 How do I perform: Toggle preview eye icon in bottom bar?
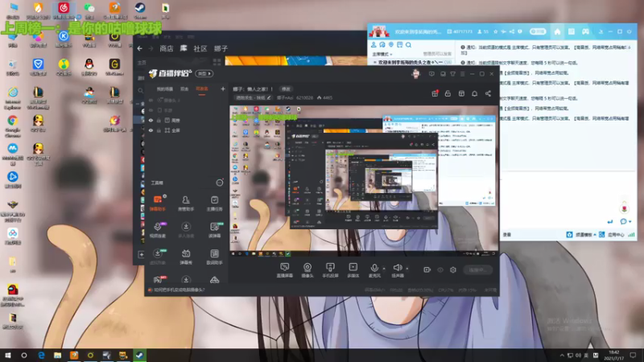440,269
